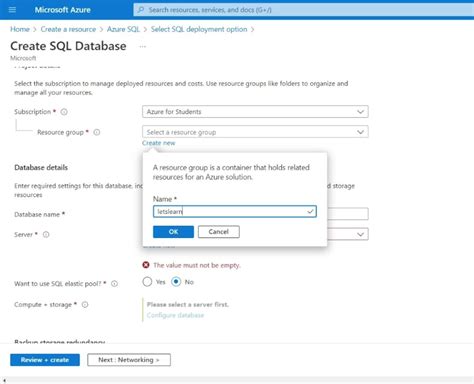474x384 pixels.
Task: Go to Home breadcrumb
Action: (x=20, y=29)
